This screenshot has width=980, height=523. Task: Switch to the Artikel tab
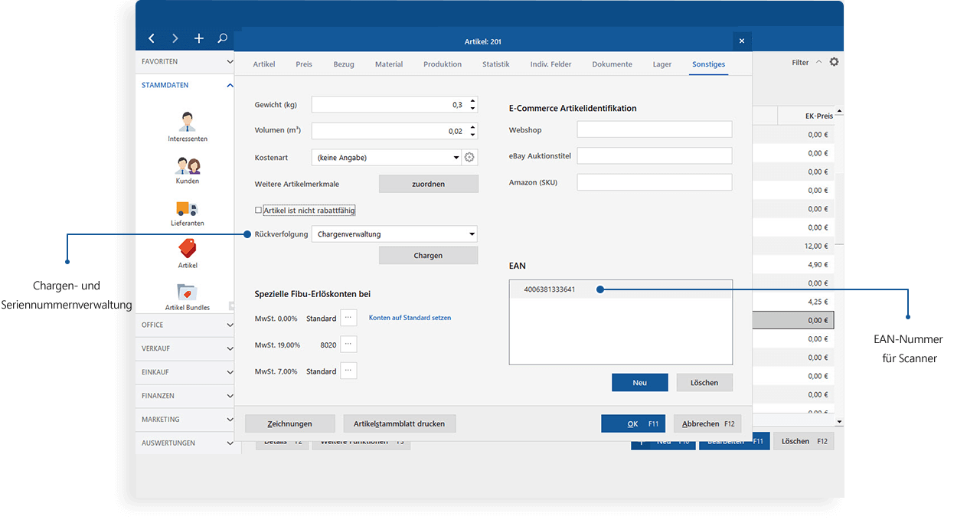[x=264, y=64]
